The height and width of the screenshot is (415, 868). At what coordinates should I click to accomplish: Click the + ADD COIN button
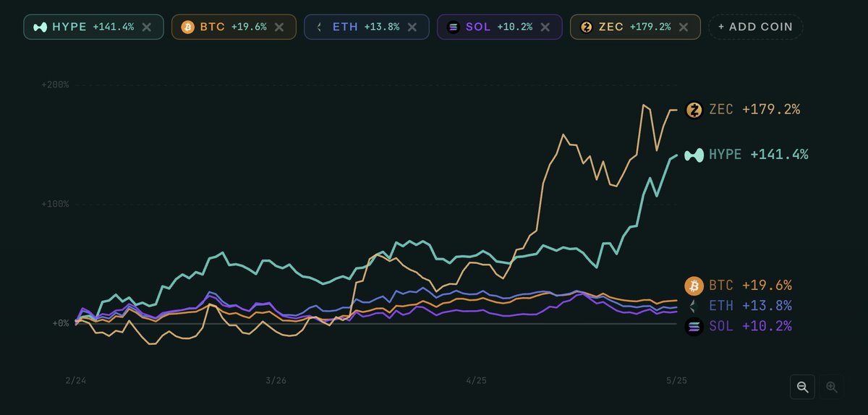(x=755, y=27)
